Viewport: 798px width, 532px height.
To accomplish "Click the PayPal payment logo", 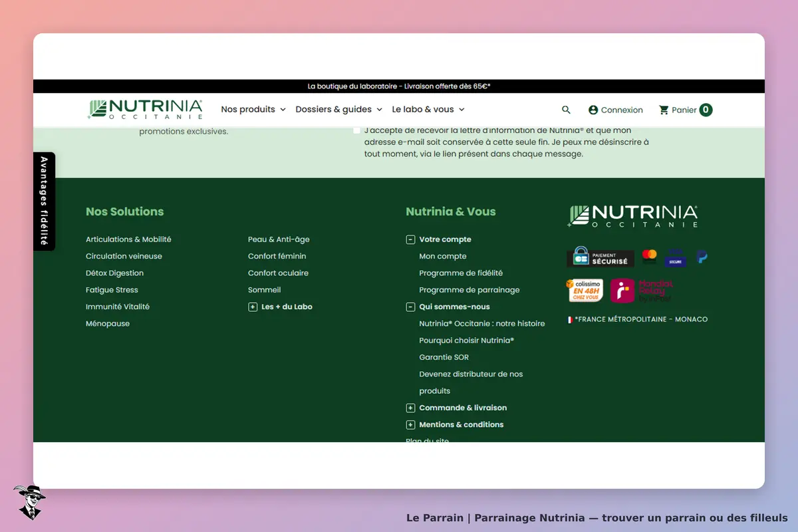I will pos(702,256).
